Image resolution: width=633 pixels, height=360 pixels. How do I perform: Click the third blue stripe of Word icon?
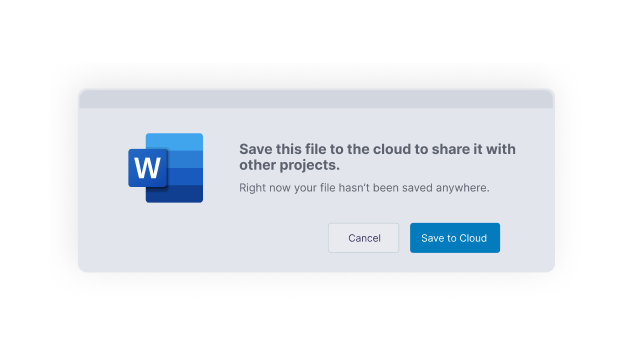click(185, 177)
